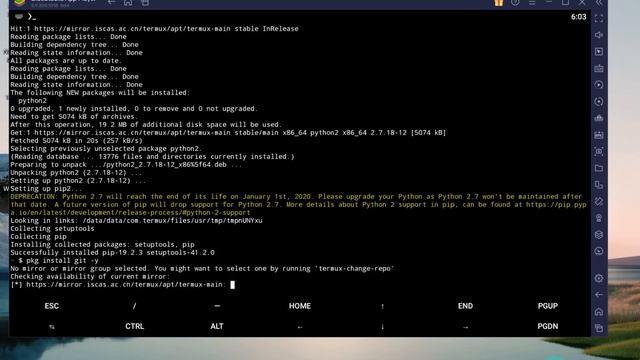This screenshot has height=360, width=640.
Task: Click 'The following NEW packages will be installed:' line
Action: point(100,93)
